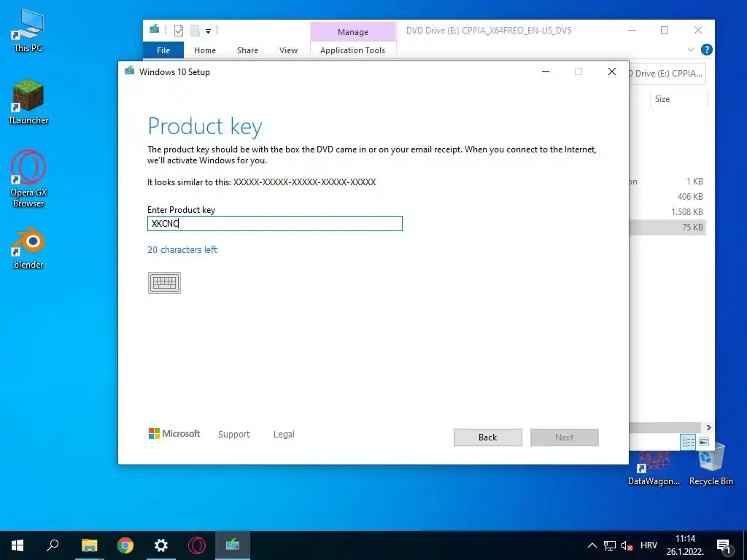The image size is (747, 560).
Task: Click the Manage contextual tab
Action: [353, 32]
